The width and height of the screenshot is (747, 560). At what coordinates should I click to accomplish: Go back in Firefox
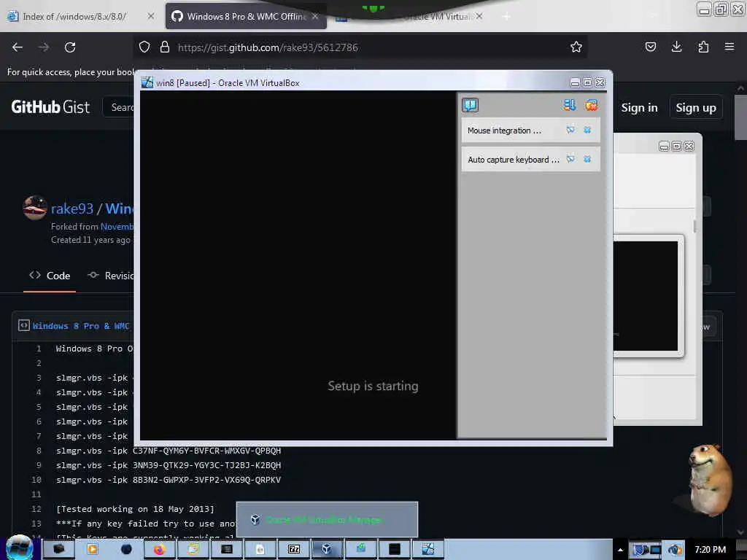pyautogui.click(x=18, y=47)
